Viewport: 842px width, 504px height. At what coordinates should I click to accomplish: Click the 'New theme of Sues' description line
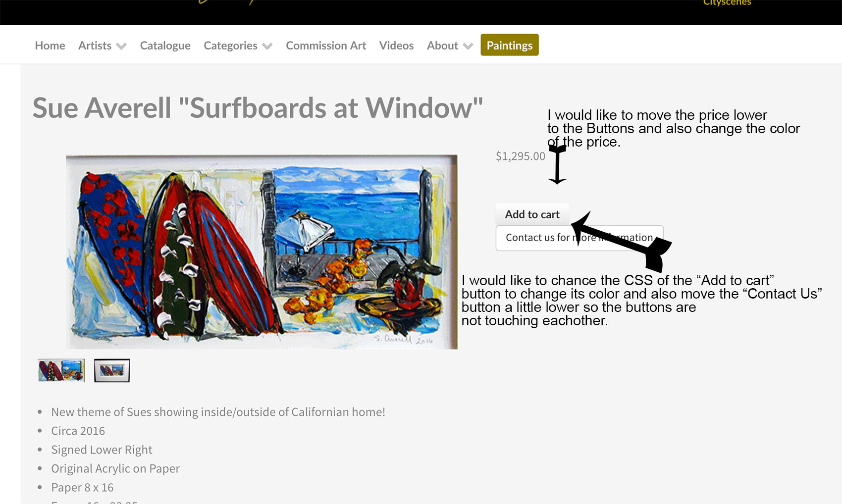218,412
